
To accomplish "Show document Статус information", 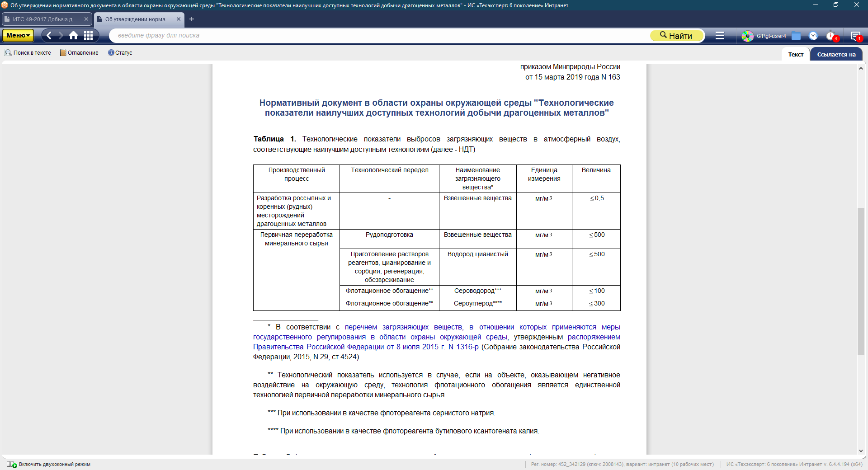I will (x=120, y=53).
